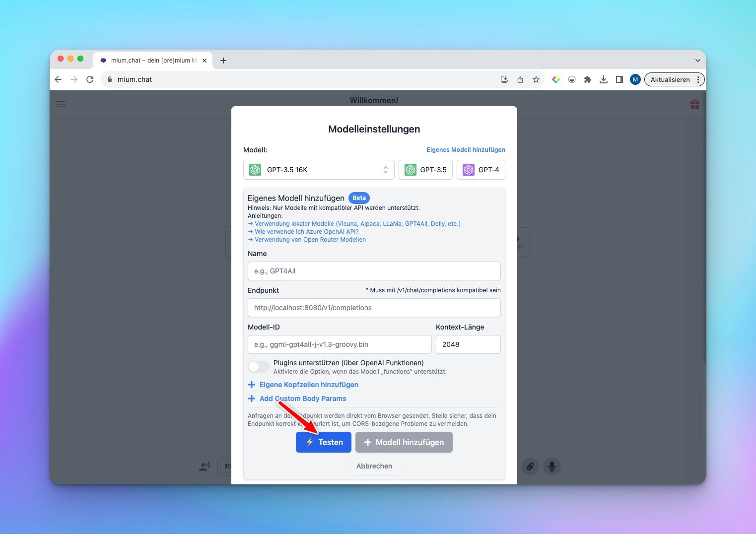Click the Name input field
756x534 pixels.
374,271
